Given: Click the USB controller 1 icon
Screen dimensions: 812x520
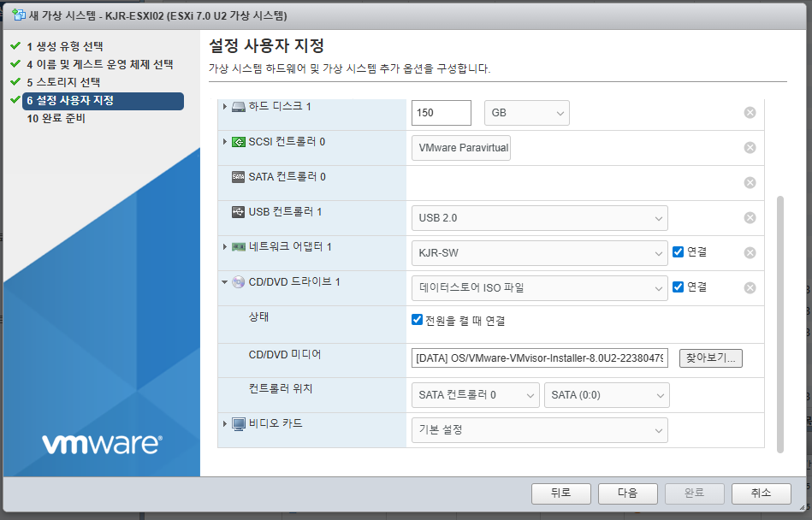Looking at the screenshot, I should click(238, 212).
